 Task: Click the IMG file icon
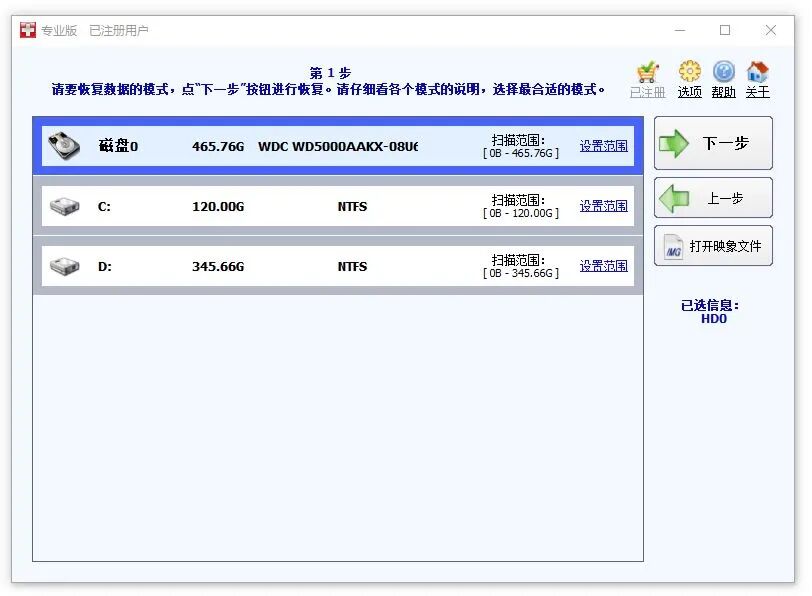click(x=673, y=247)
